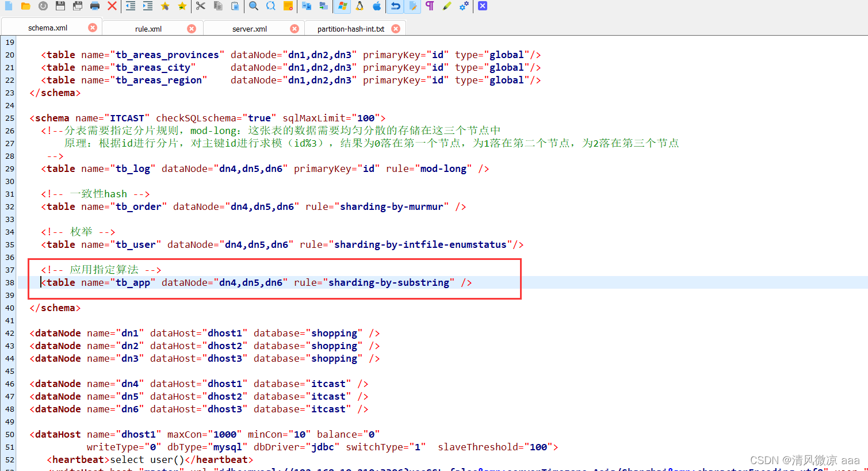Close the rule.xml tab
Viewport: 868px width, 471px height.
tap(192, 29)
